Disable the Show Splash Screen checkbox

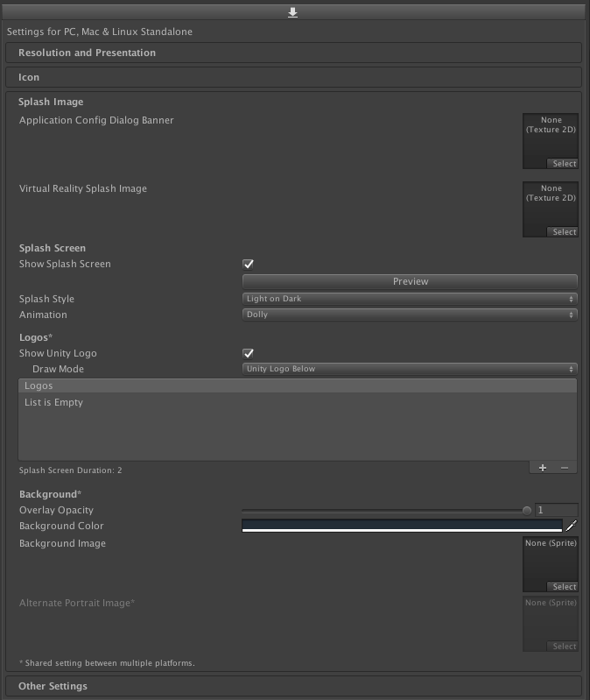click(x=249, y=265)
